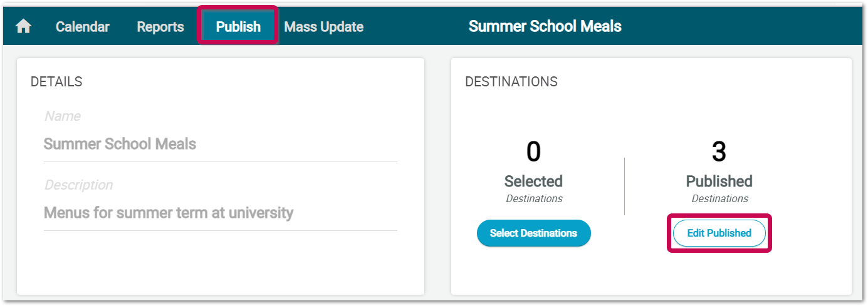
Task: Click the DETAILS panel heading
Action: [56, 82]
